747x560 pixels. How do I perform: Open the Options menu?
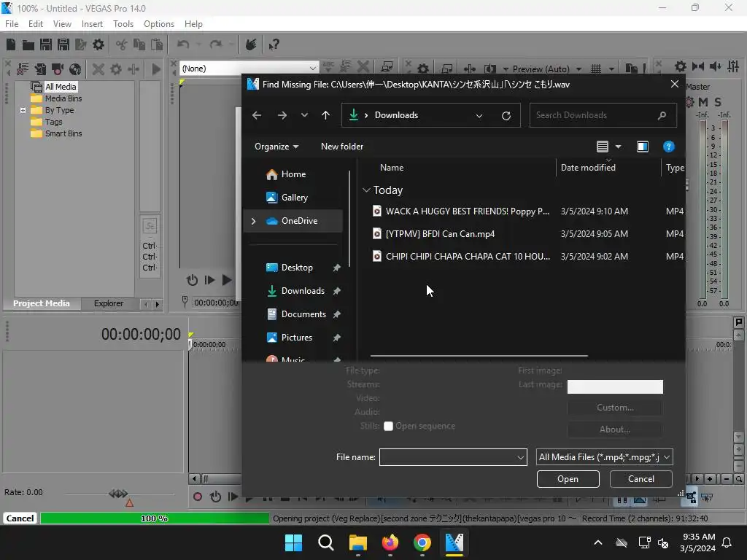click(x=158, y=24)
